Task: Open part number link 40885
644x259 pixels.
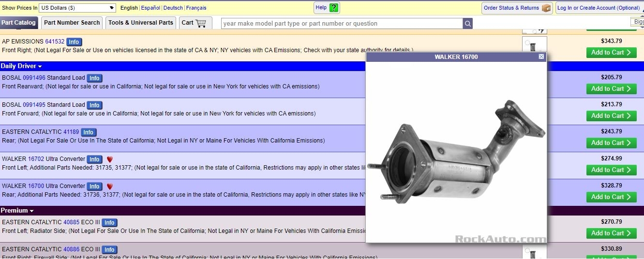Action: click(x=71, y=222)
